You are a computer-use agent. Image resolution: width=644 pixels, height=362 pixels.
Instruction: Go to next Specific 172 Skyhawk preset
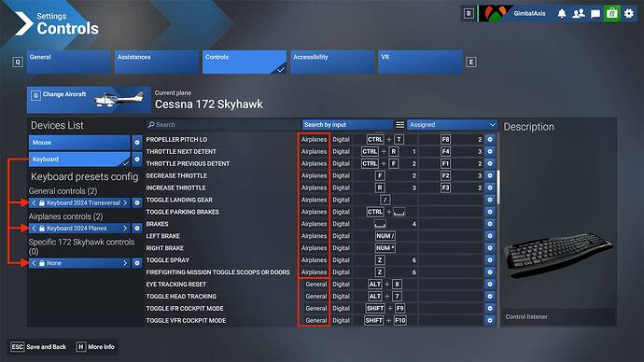pos(125,263)
